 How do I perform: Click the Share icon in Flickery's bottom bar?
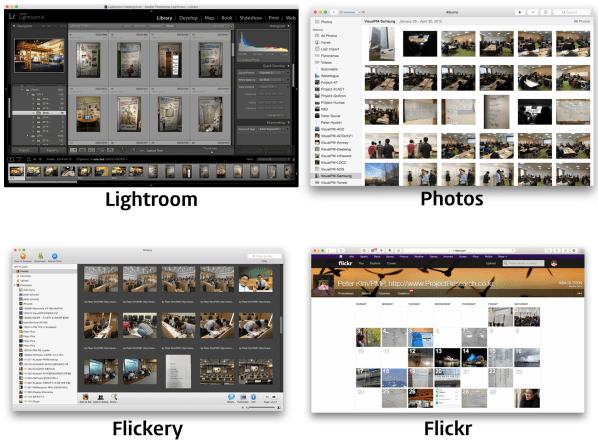(x=231, y=397)
